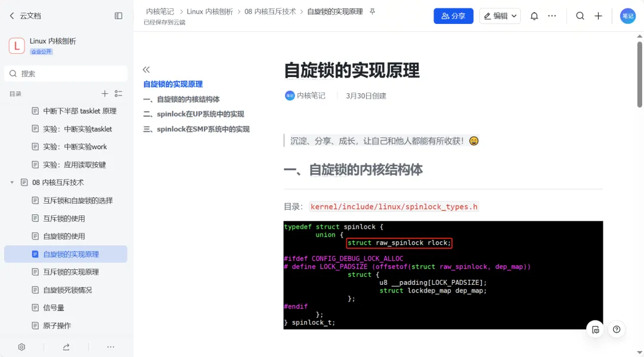Toggle the sidebar collapse panel icon

pos(118,16)
